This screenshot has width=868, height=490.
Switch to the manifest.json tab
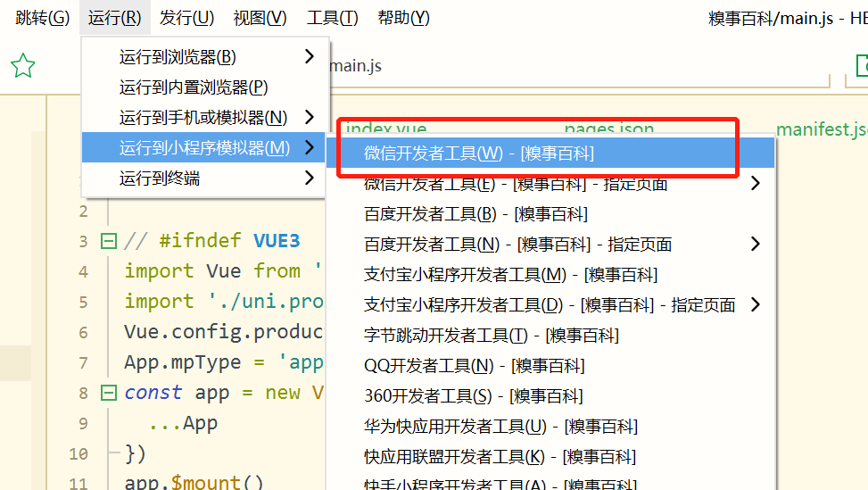821,130
